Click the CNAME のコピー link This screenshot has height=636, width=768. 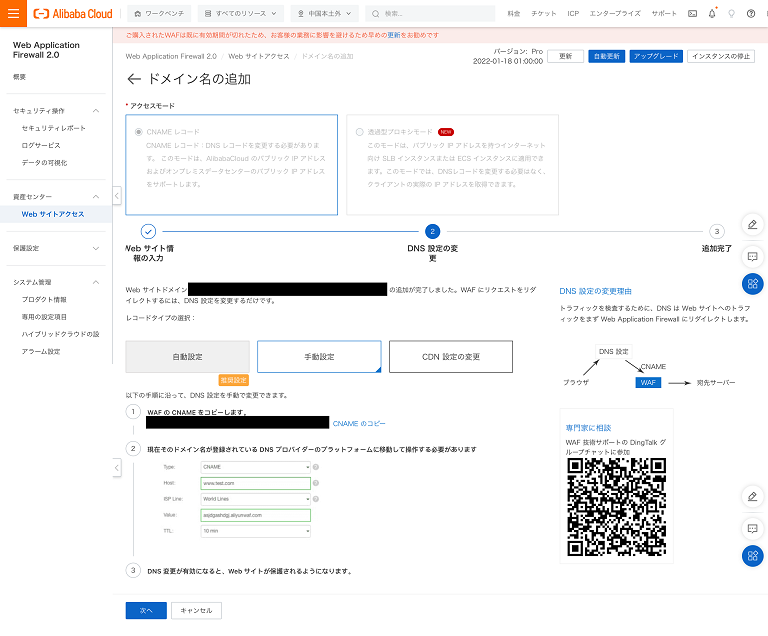359,423
